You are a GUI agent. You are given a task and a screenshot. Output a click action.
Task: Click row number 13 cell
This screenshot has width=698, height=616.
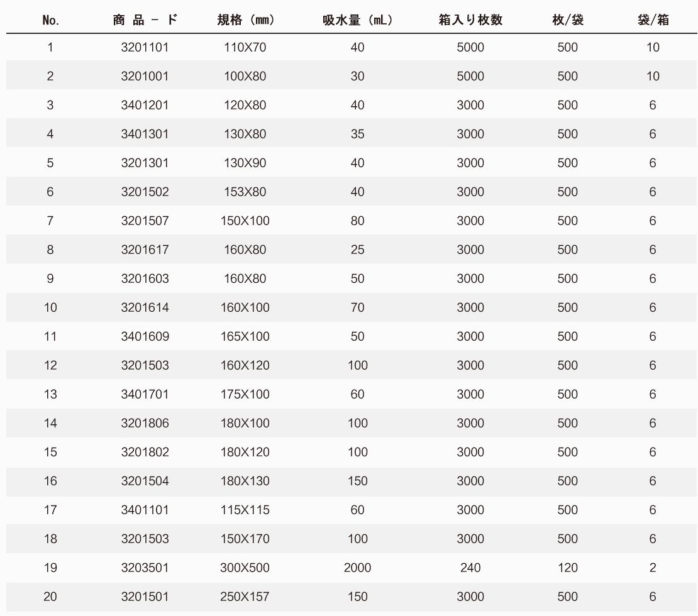click(x=50, y=394)
